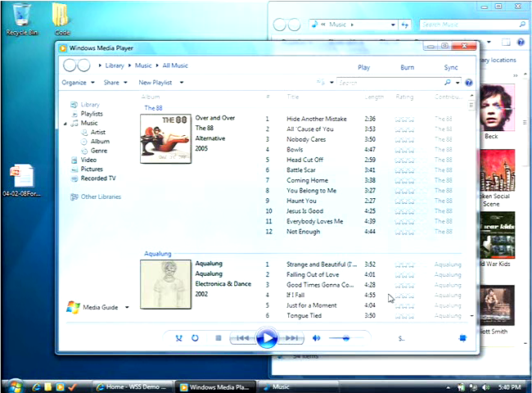Sort by the Length column header

(x=374, y=97)
